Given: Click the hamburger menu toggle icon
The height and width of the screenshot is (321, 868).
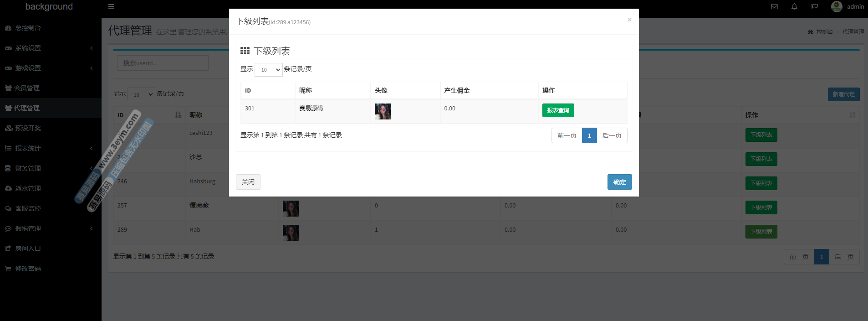Looking at the screenshot, I should (111, 7).
